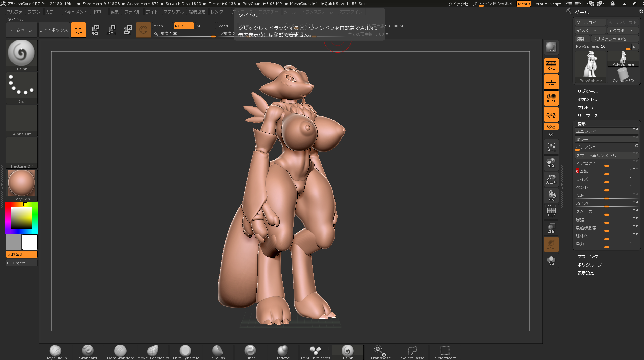The height and width of the screenshot is (360, 644).
Task: Expand the サブツール subpalette
Action: [588, 91]
